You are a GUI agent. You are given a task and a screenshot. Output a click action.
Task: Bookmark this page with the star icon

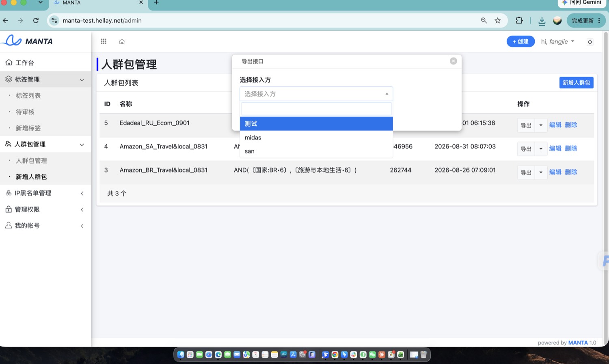pyautogui.click(x=498, y=20)
